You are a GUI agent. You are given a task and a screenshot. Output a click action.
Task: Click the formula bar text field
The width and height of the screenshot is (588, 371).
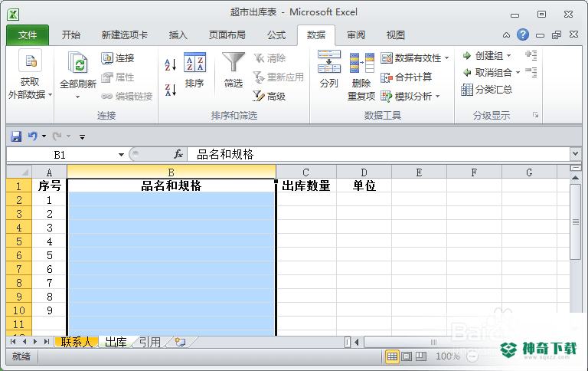tap(379, 154)
